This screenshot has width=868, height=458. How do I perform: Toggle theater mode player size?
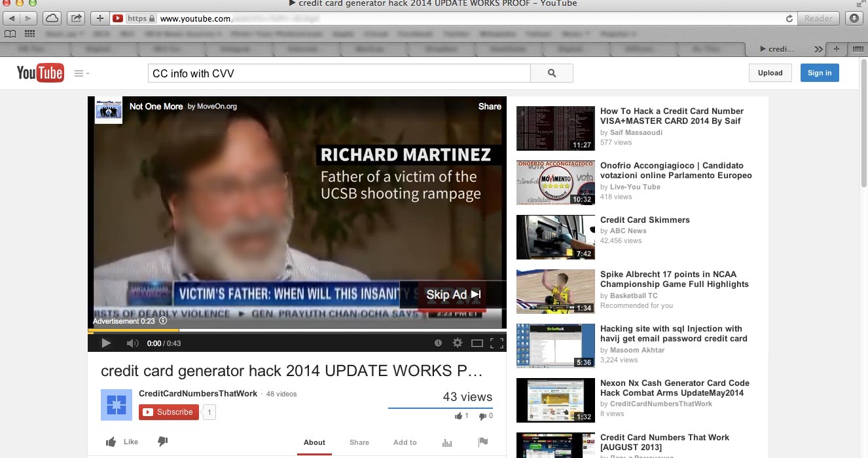point(477,343)
